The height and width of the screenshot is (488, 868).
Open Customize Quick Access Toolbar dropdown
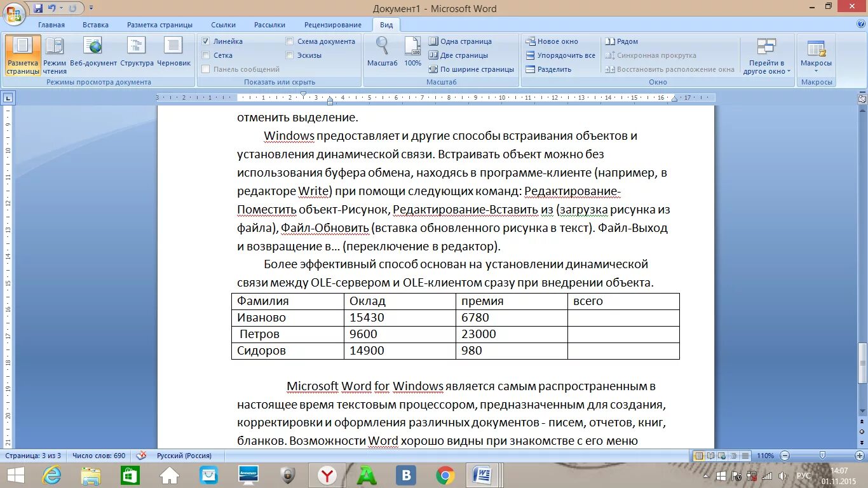[92, 8]
